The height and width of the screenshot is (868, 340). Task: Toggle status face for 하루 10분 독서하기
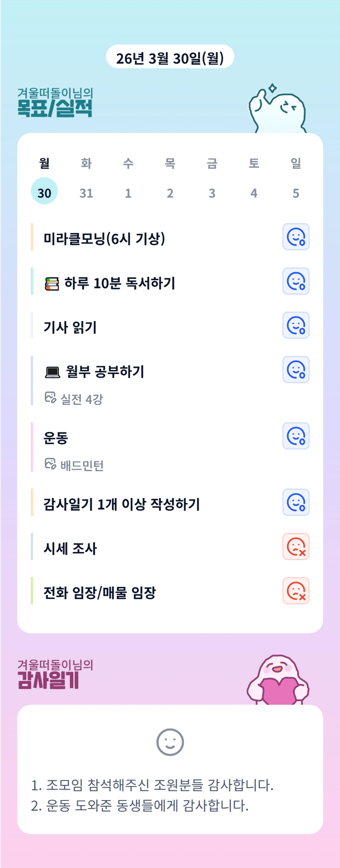[296, 282]
